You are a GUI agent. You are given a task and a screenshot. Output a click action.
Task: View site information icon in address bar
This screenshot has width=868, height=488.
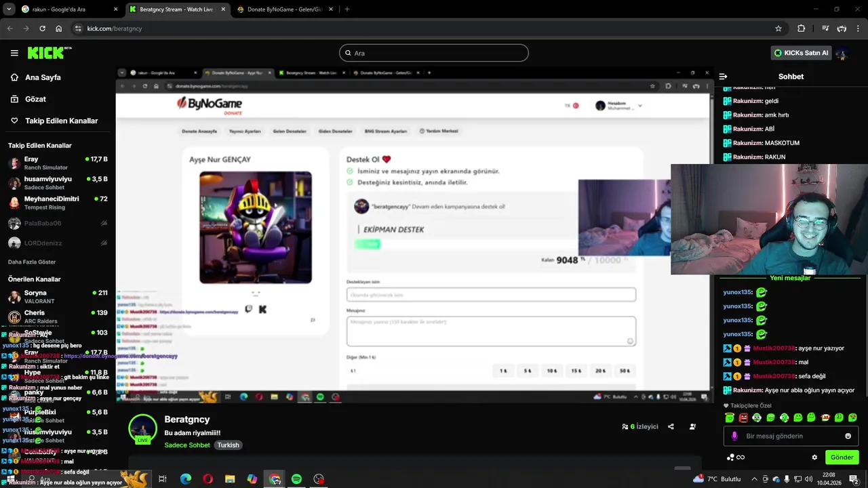click(78, 28)
